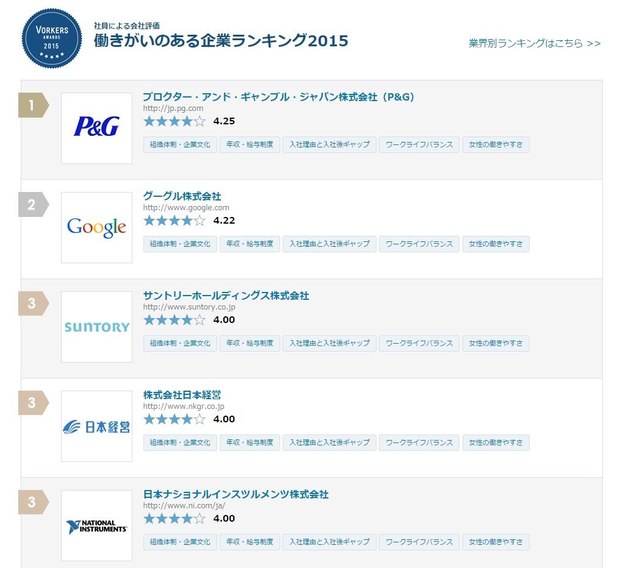Image resolution: width=620 pixels, height=568 pixels.
Task: Click the P&G company logo
Action: (x=96, y=128)
